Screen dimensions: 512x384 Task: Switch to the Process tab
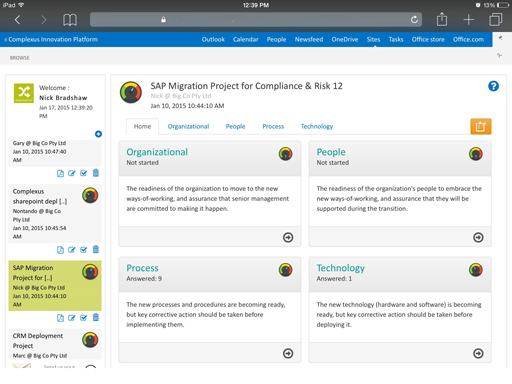tap(273, 126)
